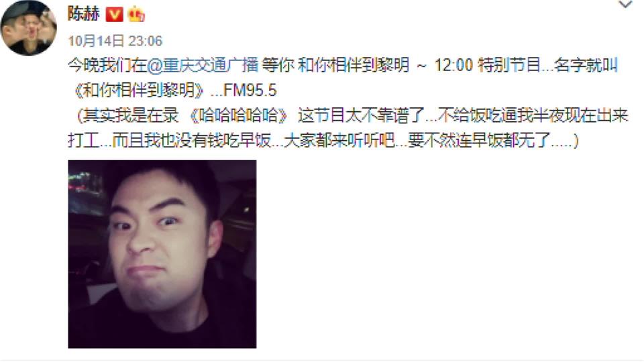Click the 《哈哈哈哈哈》 show title text

click(239, 116)
